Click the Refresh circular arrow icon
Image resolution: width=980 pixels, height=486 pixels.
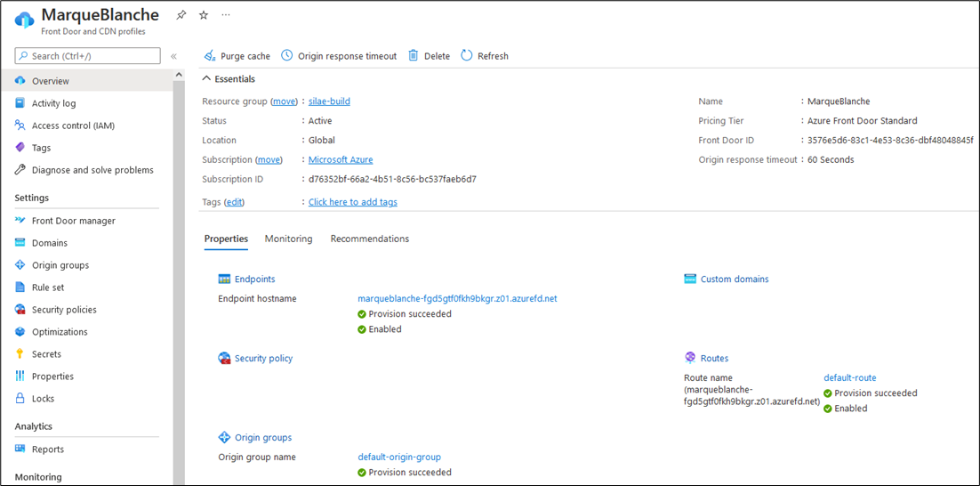click(x=466, y=56)
